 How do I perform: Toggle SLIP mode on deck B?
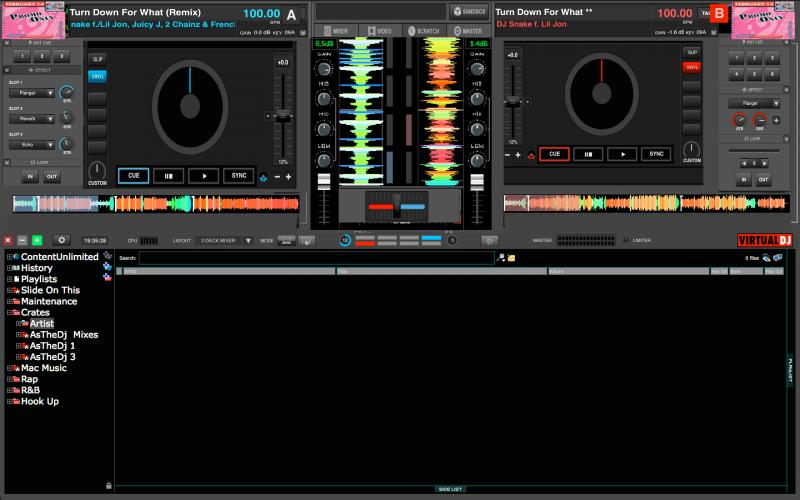692,53
